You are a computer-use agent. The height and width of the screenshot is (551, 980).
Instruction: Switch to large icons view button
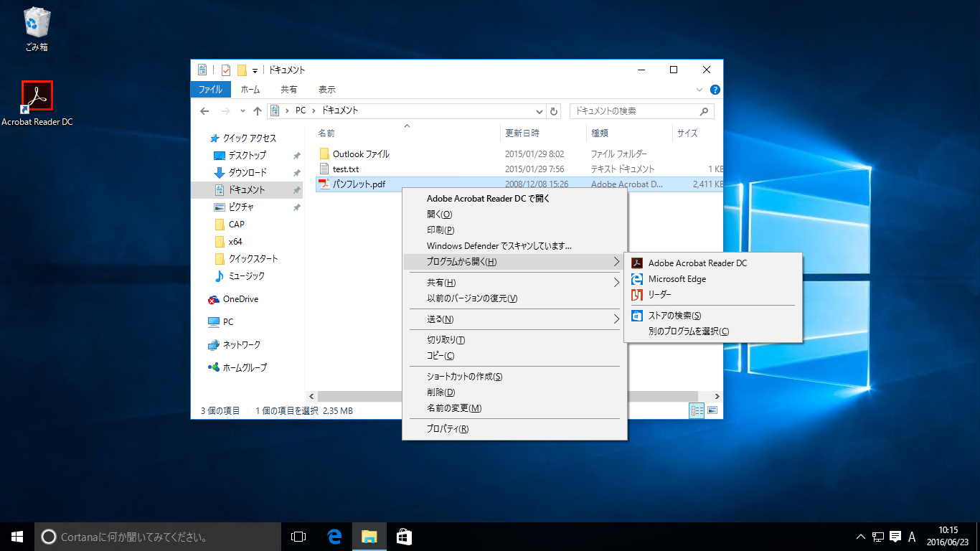[712, 410]
